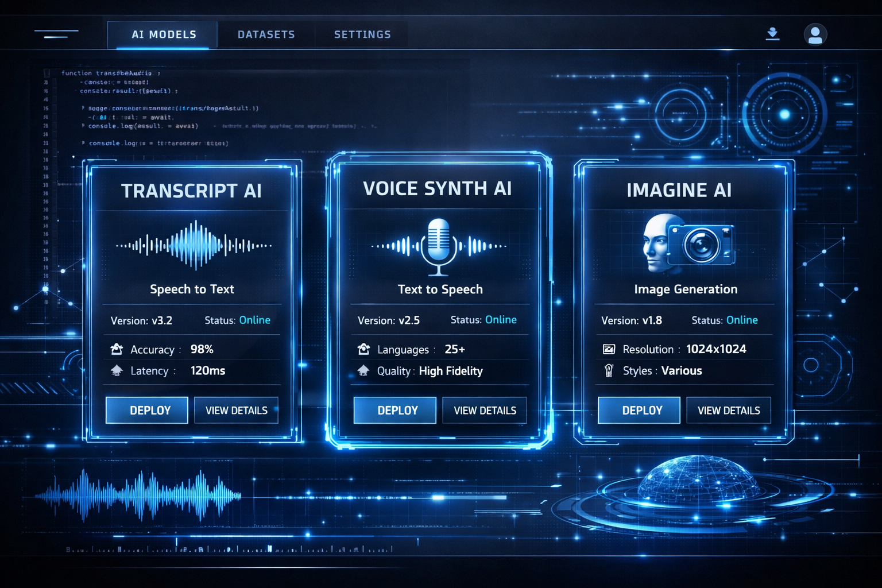Click the Languages icon on Voice Synth AI
882x588 pixels.
363,349
